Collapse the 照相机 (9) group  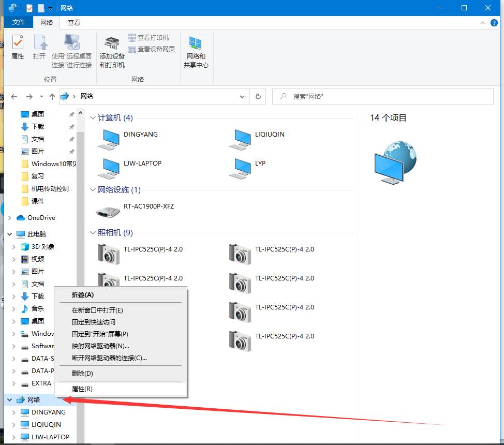click(x=93, y=232)
